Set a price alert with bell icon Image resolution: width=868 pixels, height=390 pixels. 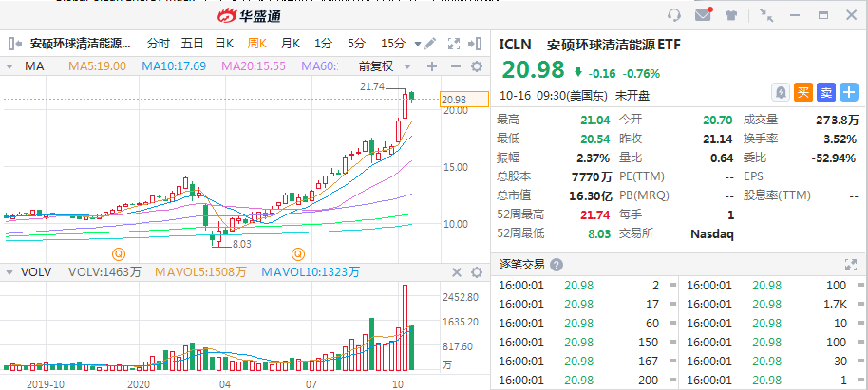coord(781,92)
